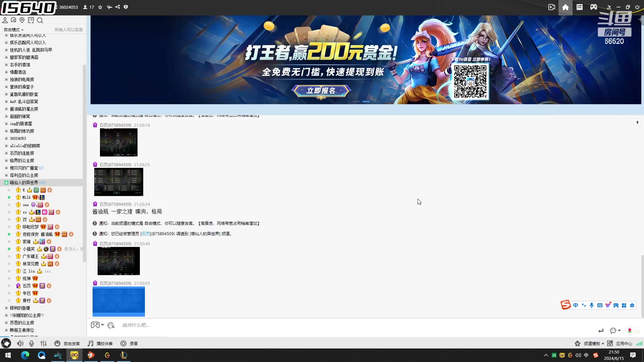644x362 pixels.
Task: Collapse the 频道模板 panel with its chevron
Action: pyautogui.click(x=602, y=343)
